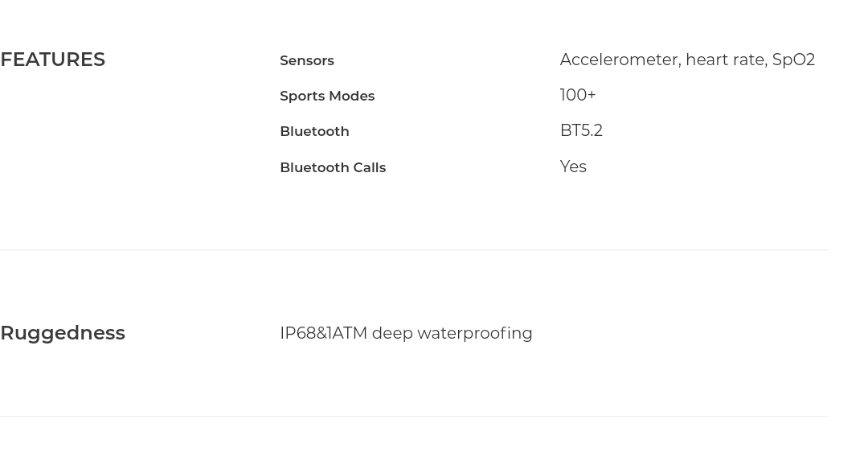Select the BT5.2 version value

581,130
